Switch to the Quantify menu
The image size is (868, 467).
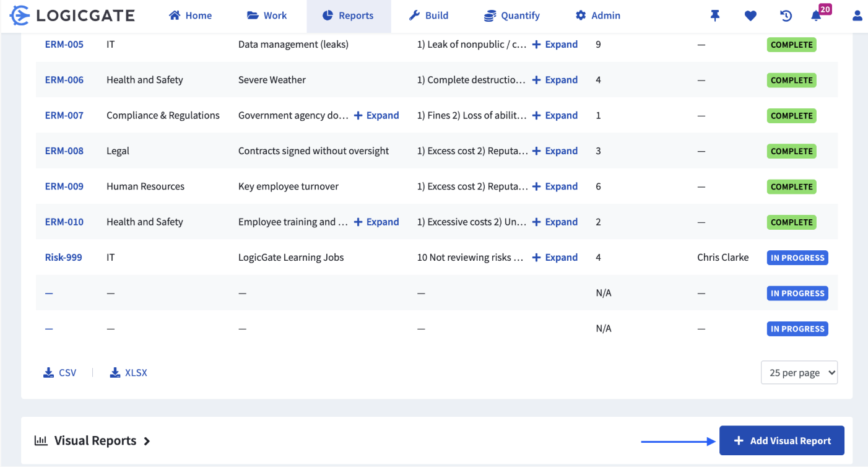click(511, 16)
